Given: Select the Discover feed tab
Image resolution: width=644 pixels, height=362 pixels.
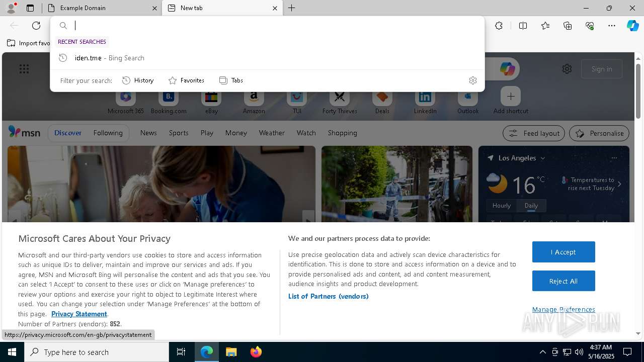Looking at the screenshot, I should (x=68, y=133).
